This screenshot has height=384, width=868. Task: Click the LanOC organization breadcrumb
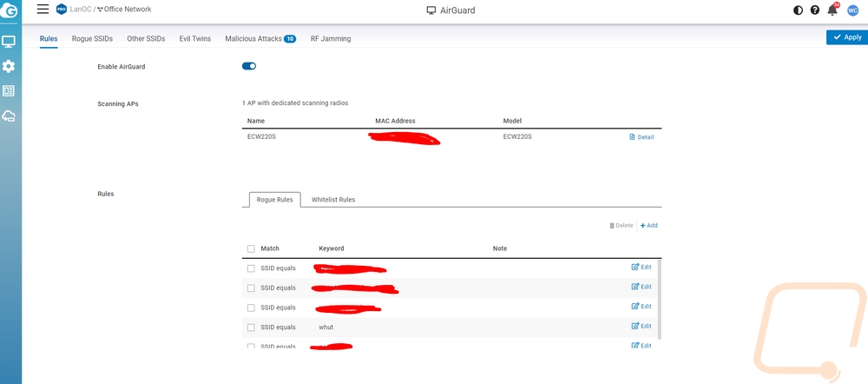pos(81,10)
